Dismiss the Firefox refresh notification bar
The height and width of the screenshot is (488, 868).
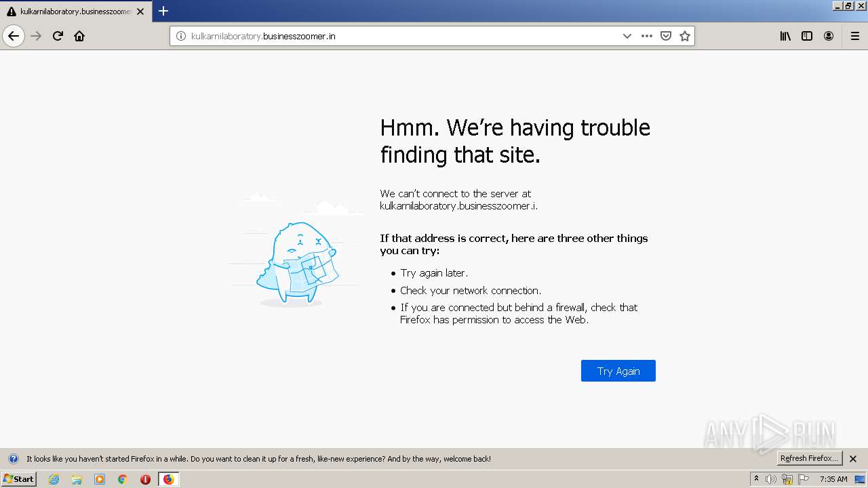[853, 459]
